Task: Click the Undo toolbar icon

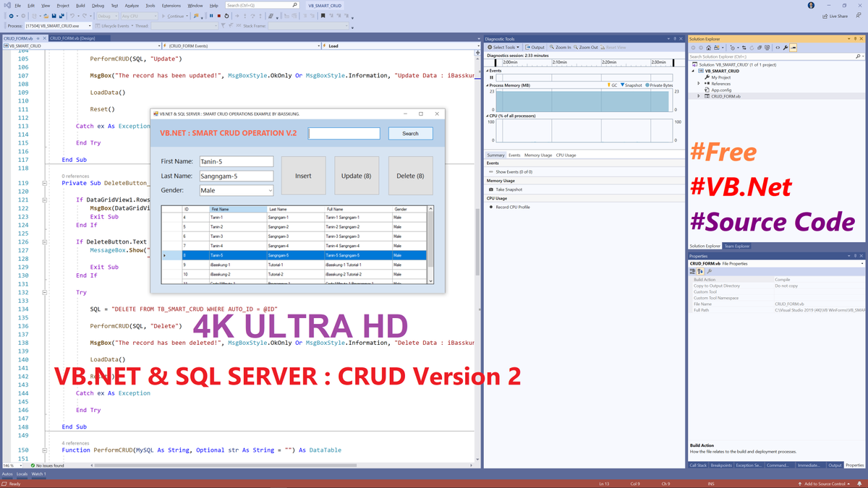Action: (x=72, y=16)
